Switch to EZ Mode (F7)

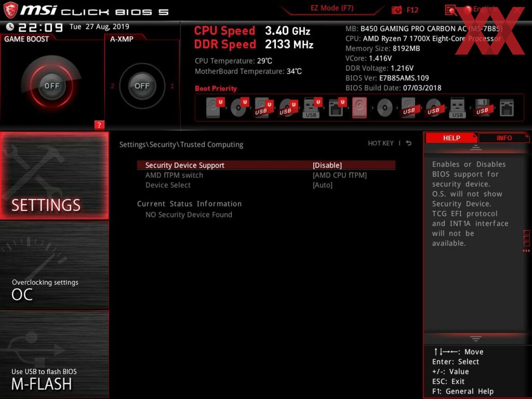(x=332, y=8)
